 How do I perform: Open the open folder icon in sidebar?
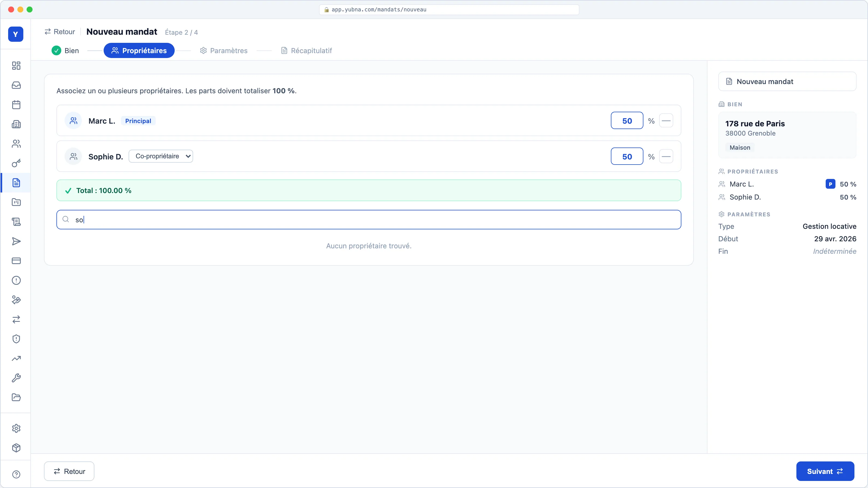16,397
